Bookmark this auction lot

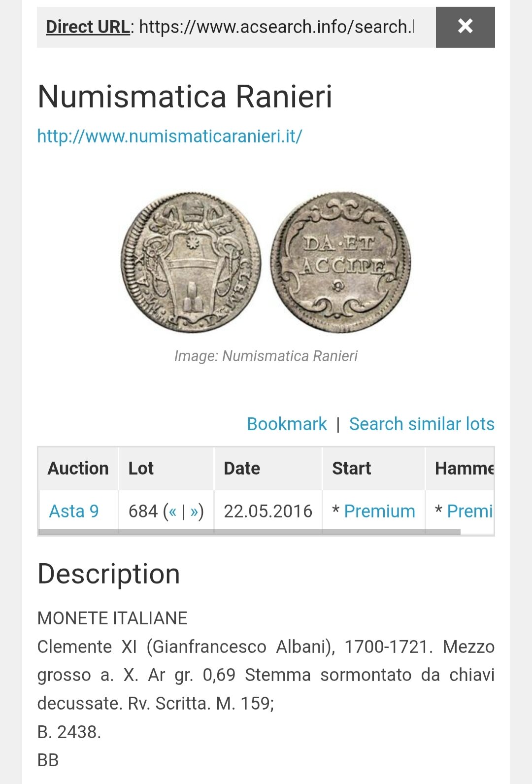[287, 424]
